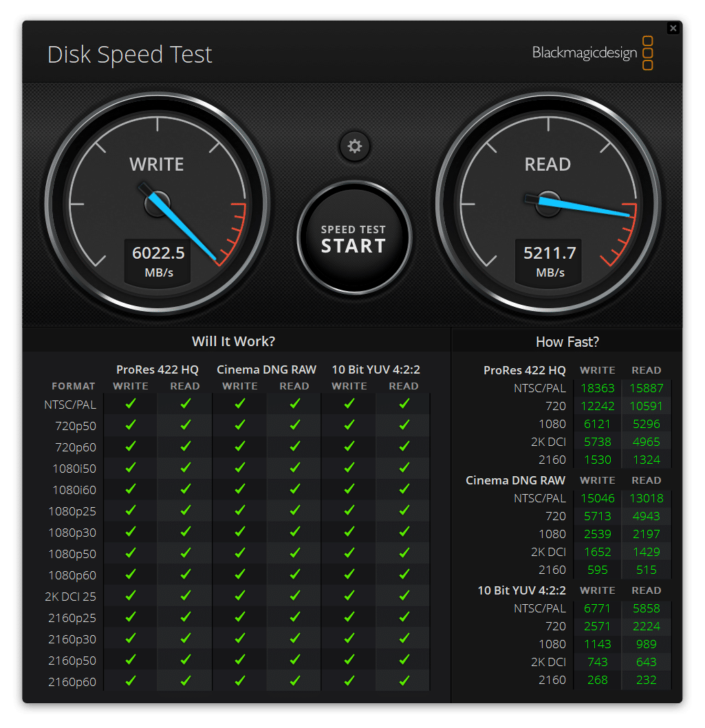Viewport: 705px width, 728px height.
Task: Click the 1080p60 Cinema DNG RAW read checkmark
Action: [x=294, y=575]
